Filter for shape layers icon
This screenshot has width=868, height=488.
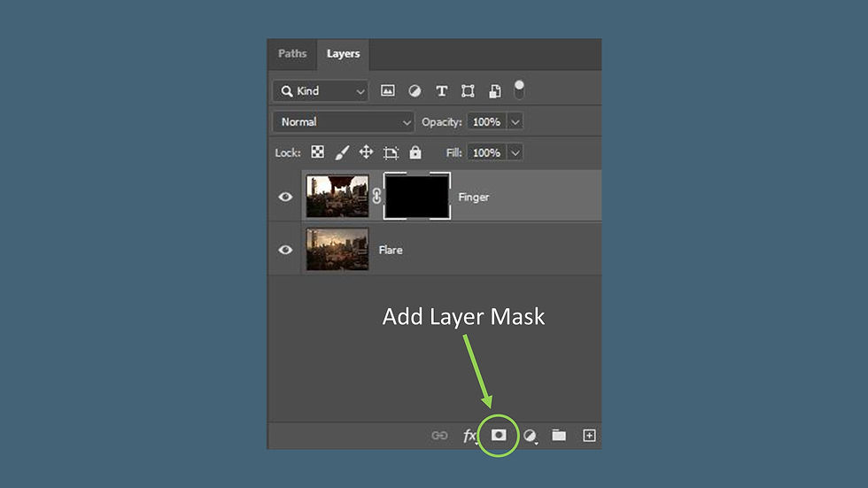click(x=468, y=90)
